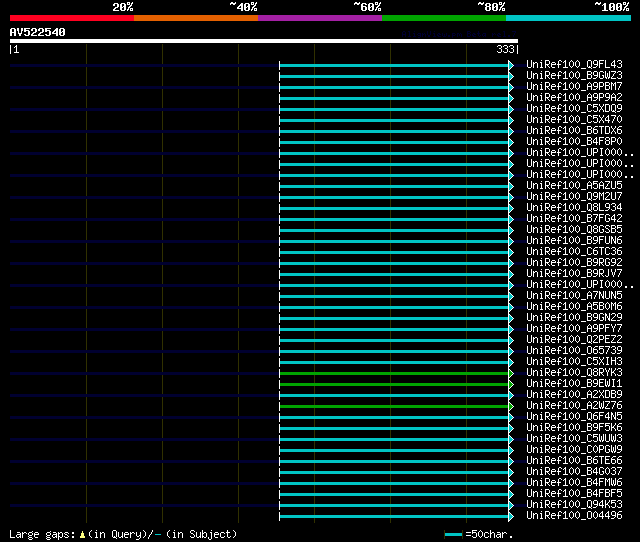640x542 pixels.
Task: Select the UniRef100_B4FBF5 label
Action: (x=574, y=494)
